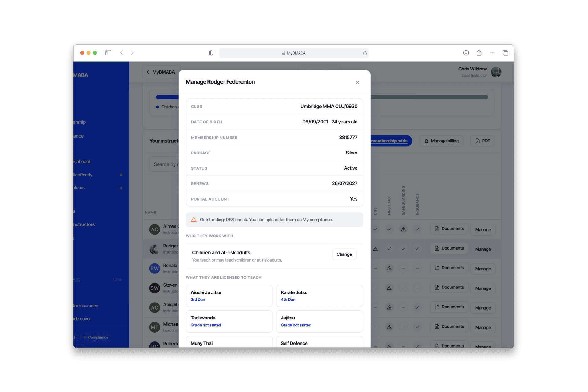Click the Compliance pill in the sidebar

[96, 337]
